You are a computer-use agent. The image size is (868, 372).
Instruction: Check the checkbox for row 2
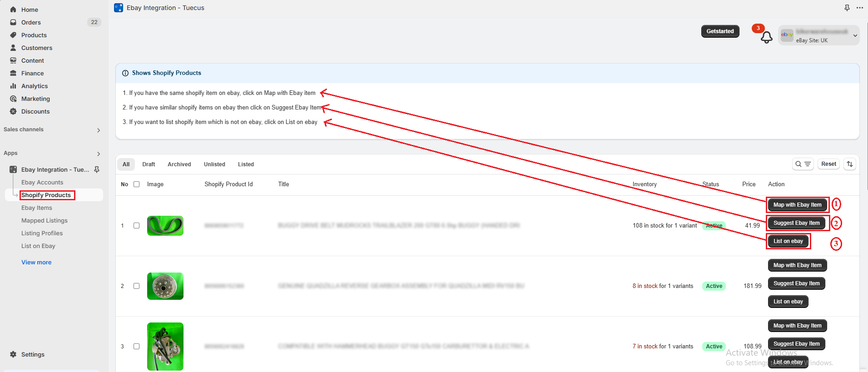136,286
